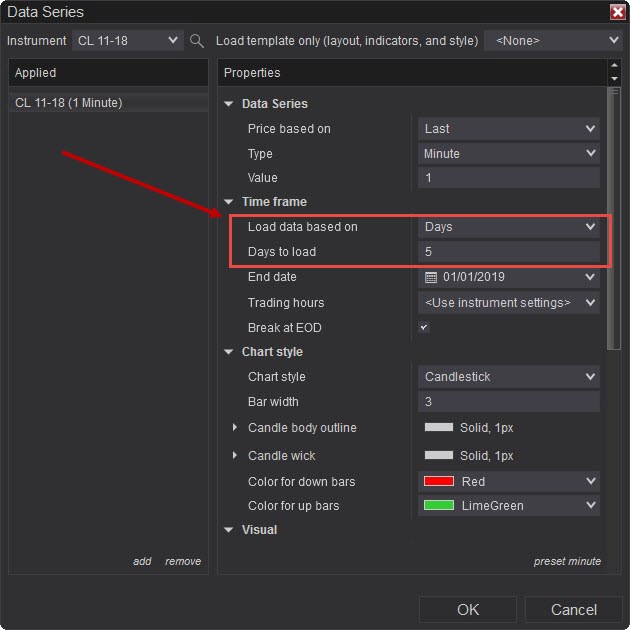Viewport: 630px width, 630px height.
Task: Collapse the Data Series section
Action: click(x=229, y=104)
